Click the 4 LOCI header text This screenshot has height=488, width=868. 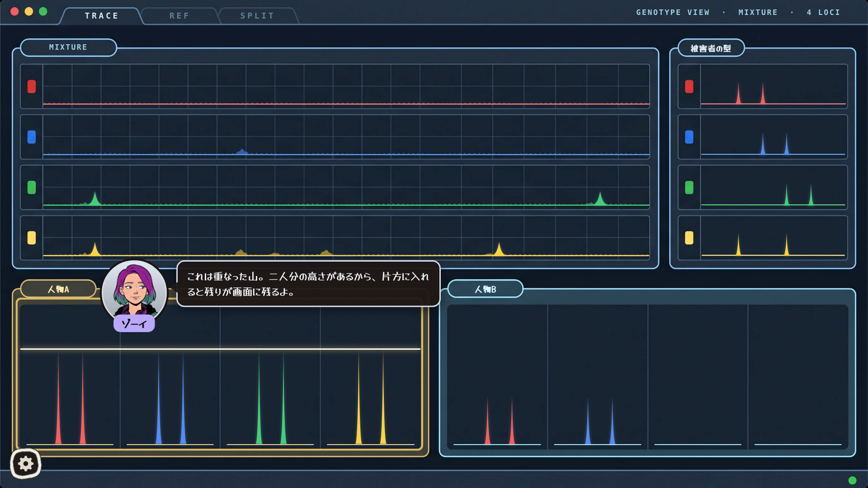click(x=823, y=13)
